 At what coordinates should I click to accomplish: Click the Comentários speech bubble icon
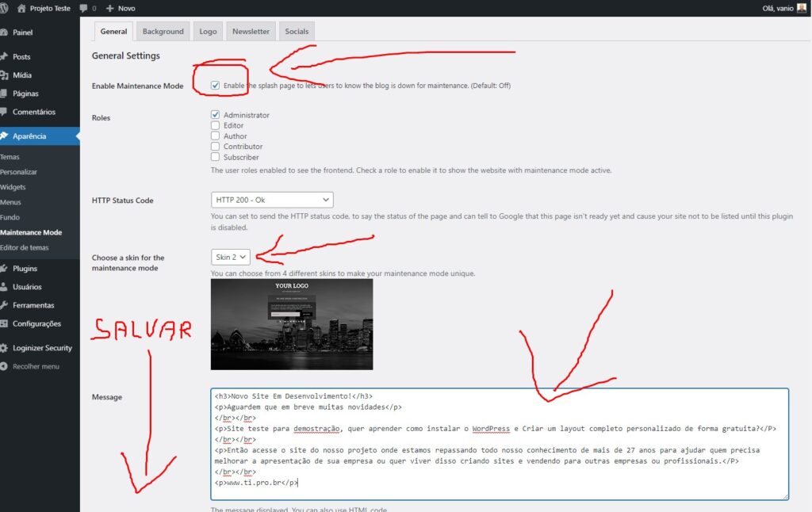click(x=4, y=112)
